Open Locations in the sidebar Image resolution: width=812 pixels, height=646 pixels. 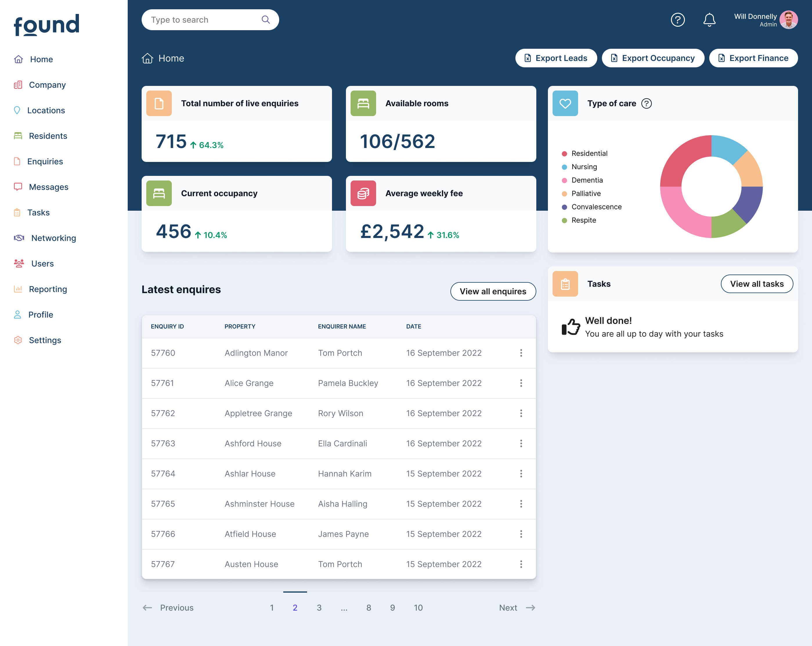(39, 110)
